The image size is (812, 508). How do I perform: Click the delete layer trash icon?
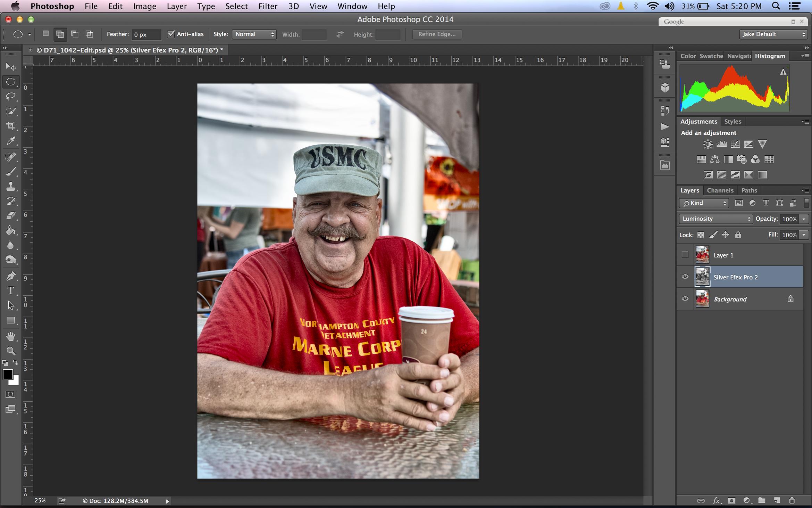pyautogui.click(x=792, y=500)
